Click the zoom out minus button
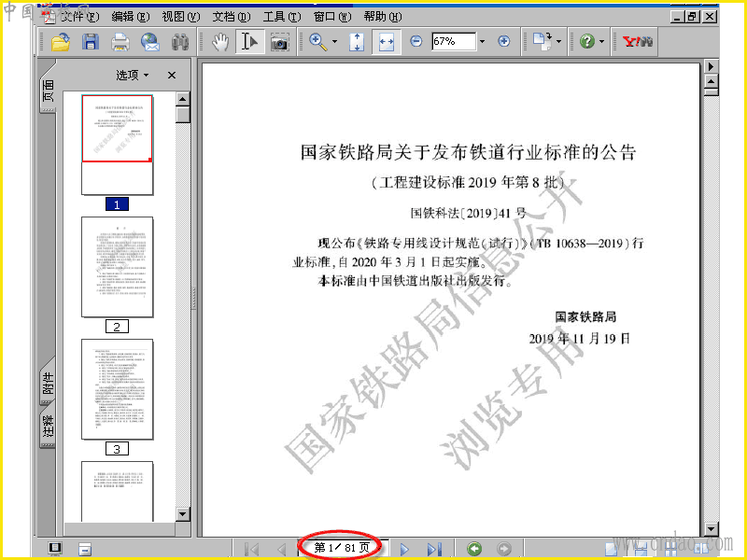Image resolution: width=747 pixels, height=560 pixels. pos(416,41)
